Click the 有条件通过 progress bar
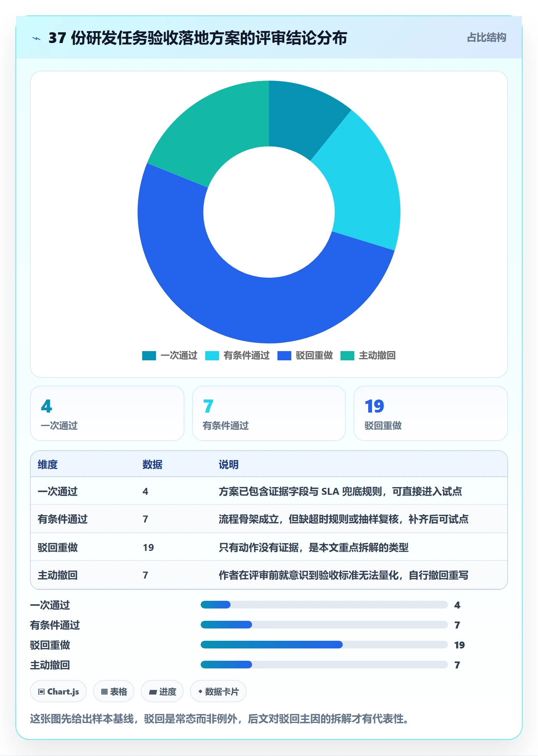Screen dimensions: 538x756 pos(324,625)
